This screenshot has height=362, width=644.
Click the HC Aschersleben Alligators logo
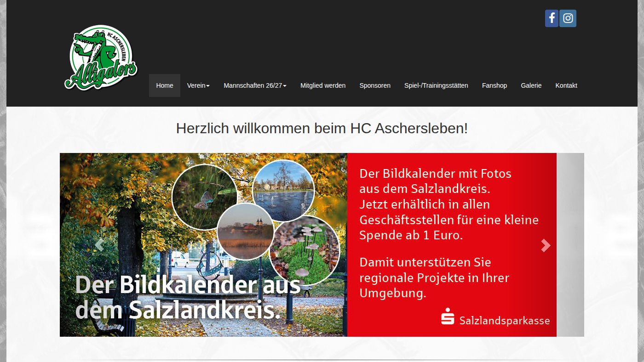pos(101,57)
